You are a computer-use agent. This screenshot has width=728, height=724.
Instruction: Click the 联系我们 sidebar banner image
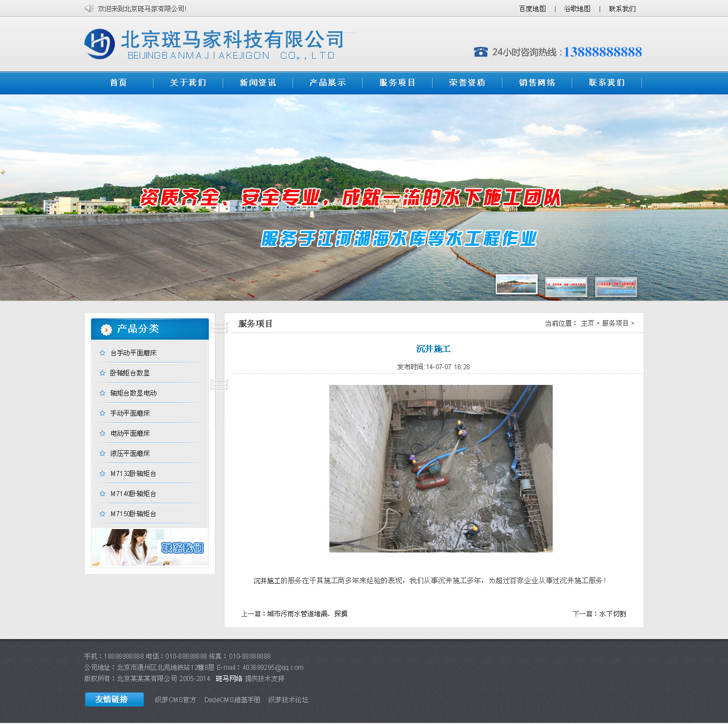pos(150,547)
